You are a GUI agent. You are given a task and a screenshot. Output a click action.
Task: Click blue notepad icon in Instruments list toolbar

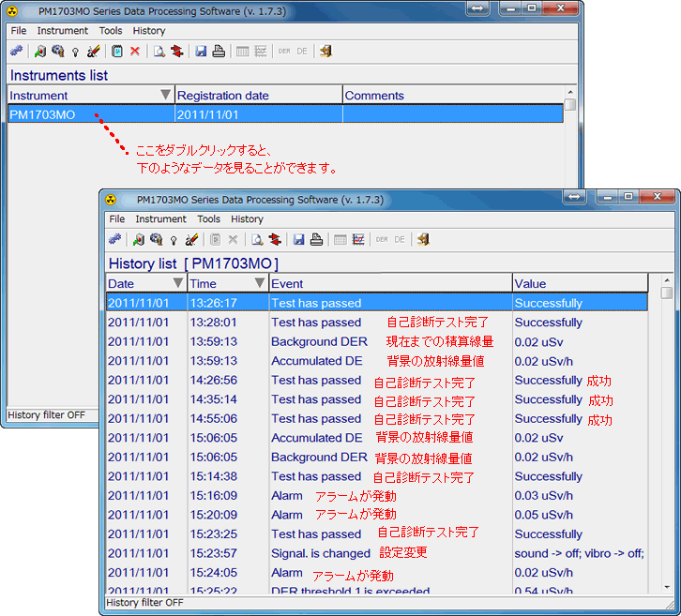[117, 52]
